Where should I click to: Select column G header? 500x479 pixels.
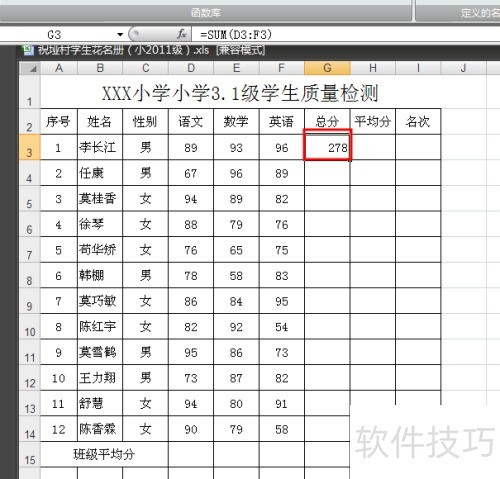(327, 68)
